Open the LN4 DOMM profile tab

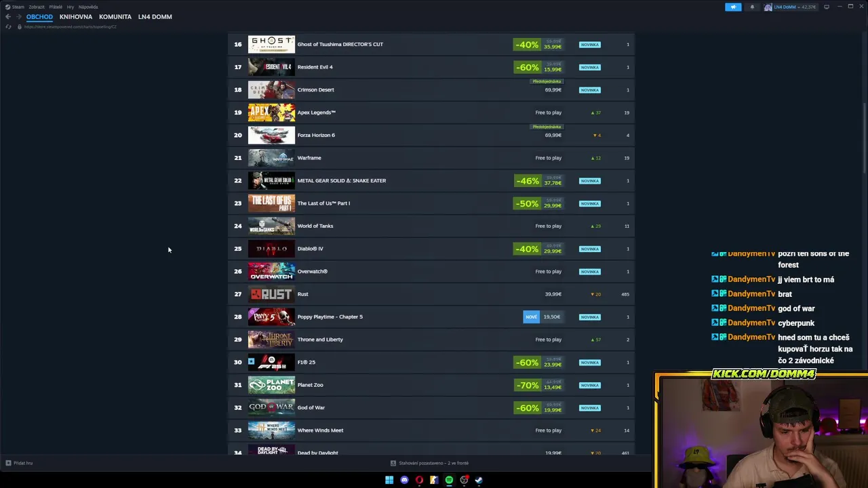[x=155, y=17]
